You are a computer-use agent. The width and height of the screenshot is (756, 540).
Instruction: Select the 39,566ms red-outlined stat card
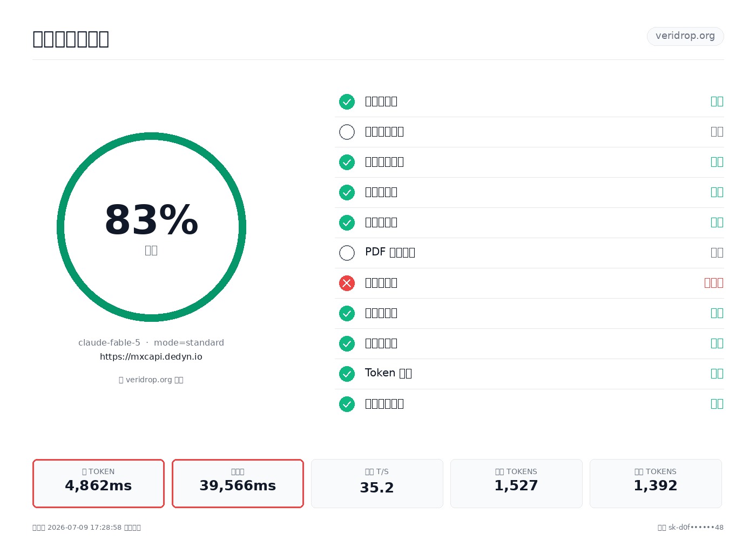(238, 483)
